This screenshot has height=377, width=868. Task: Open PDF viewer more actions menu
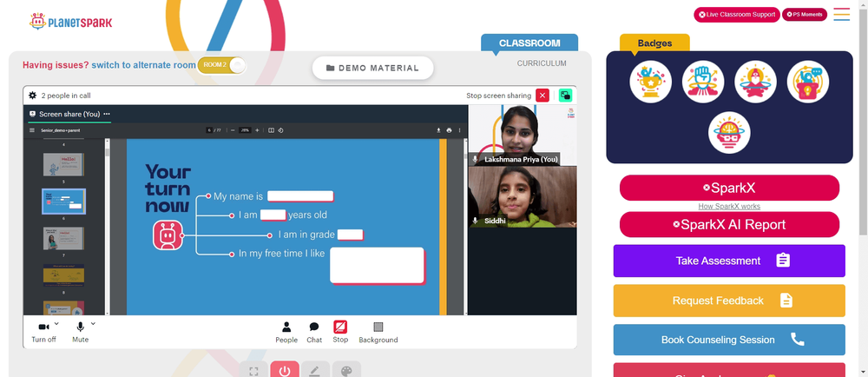coord(459,130)
